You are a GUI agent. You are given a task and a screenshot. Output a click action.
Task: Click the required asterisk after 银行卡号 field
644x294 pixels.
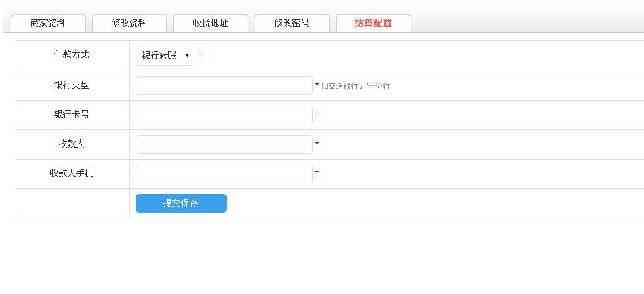pyautogui.click(x=317, y=115)
